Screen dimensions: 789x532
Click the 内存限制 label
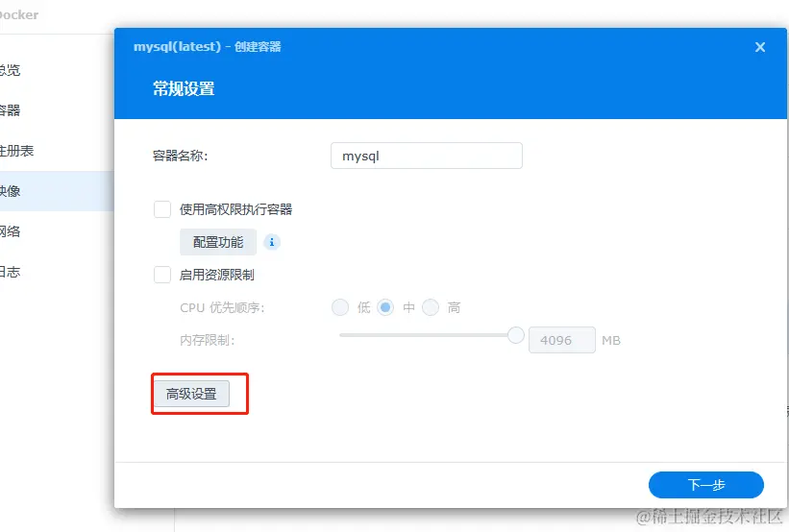pos(207,340)
